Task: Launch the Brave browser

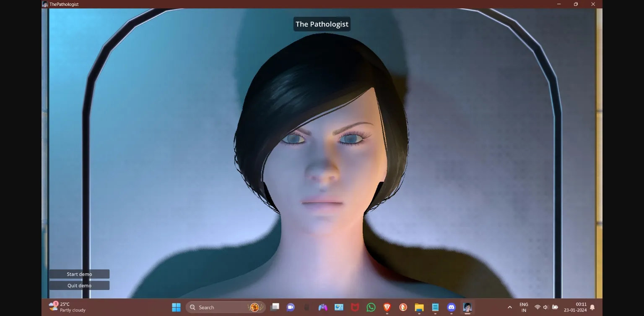Action: pyautogui.click(x=387, y=307)
